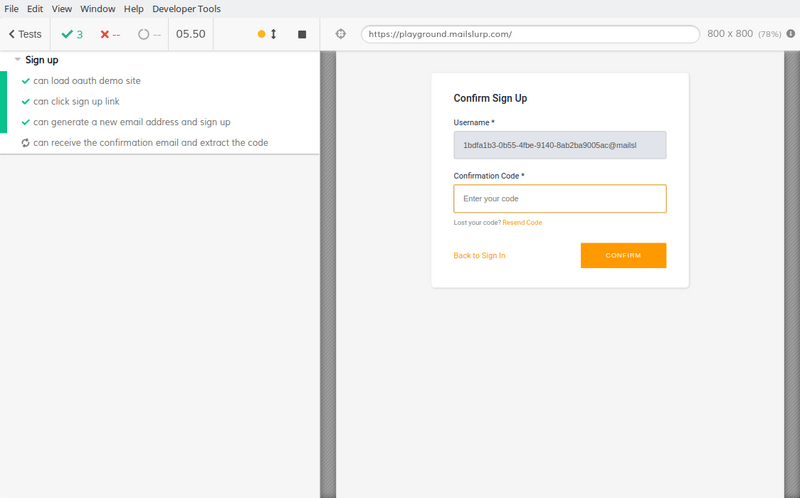800x498 pixels.
Task: Open the selector playground crosshair
Action: [340, 34]
